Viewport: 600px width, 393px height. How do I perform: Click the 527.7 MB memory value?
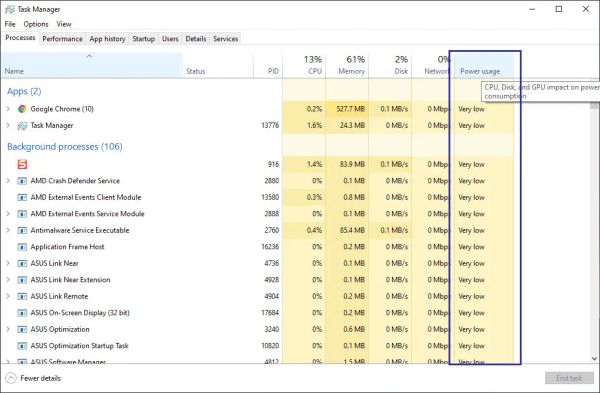(x=351, y=109)
